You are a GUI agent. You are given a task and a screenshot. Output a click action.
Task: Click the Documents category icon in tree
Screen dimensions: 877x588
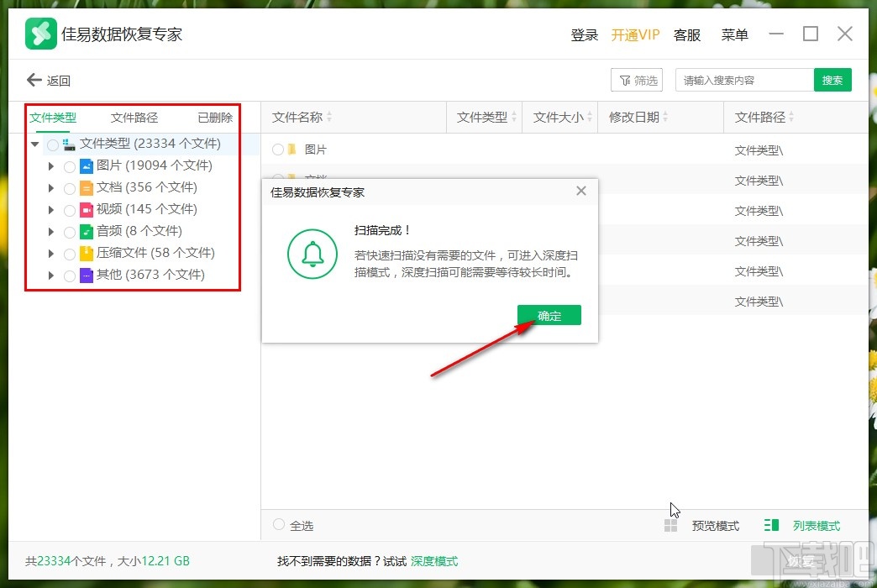87,187
